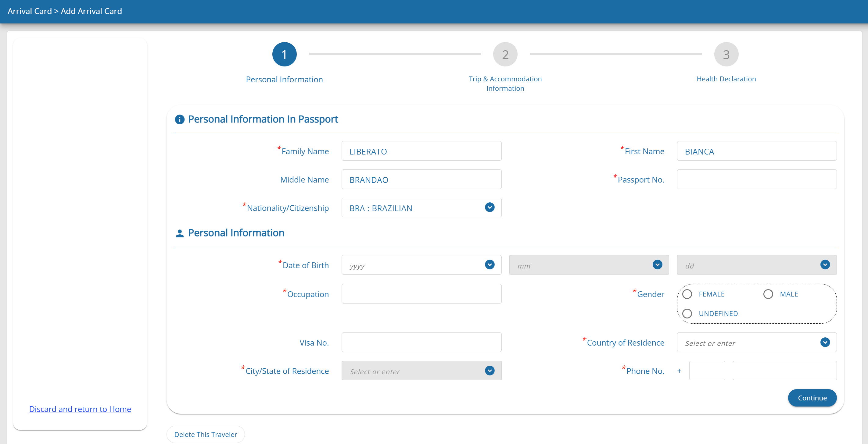868x444 pixels.
Task: Open the Nationality/Citizenship dropdown arrow
Action: pyautogui.click(x=490, y=207)
